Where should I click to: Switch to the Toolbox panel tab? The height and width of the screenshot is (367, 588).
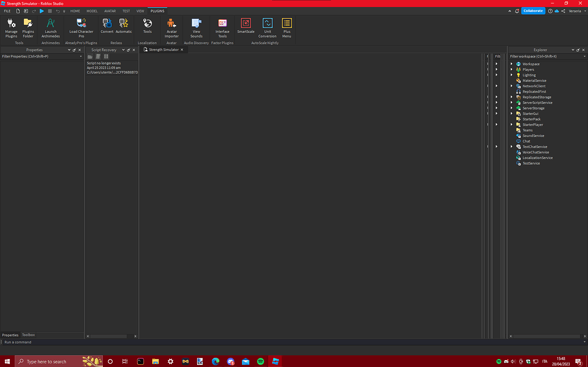[x=27, y=335]
